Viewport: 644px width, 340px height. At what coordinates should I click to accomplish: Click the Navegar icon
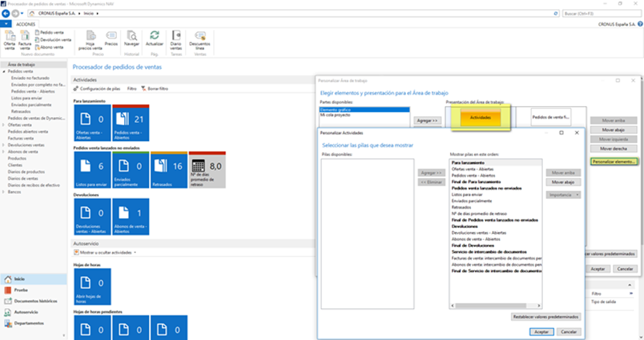point(132,39)
